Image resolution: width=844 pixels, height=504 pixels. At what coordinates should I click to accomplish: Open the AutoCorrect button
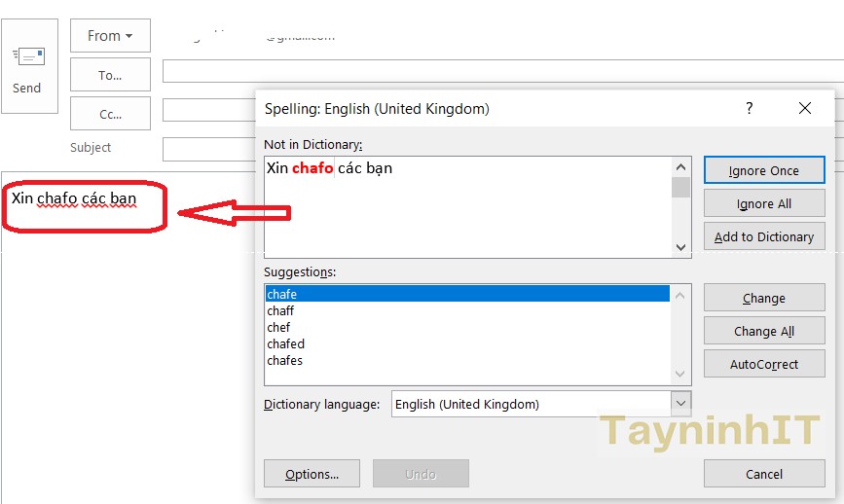click(763, 364)
